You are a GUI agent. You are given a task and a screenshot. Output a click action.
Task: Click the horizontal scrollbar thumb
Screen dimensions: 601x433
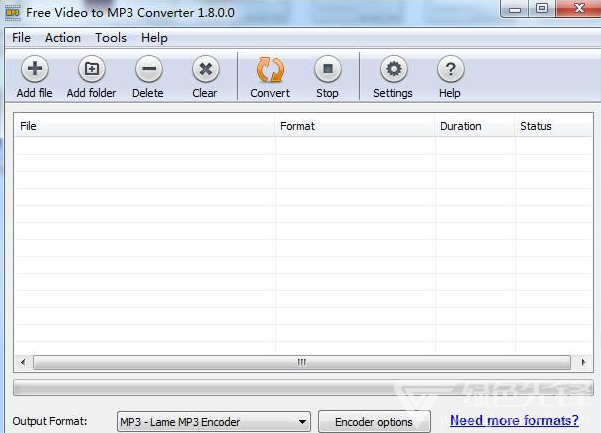302,362
